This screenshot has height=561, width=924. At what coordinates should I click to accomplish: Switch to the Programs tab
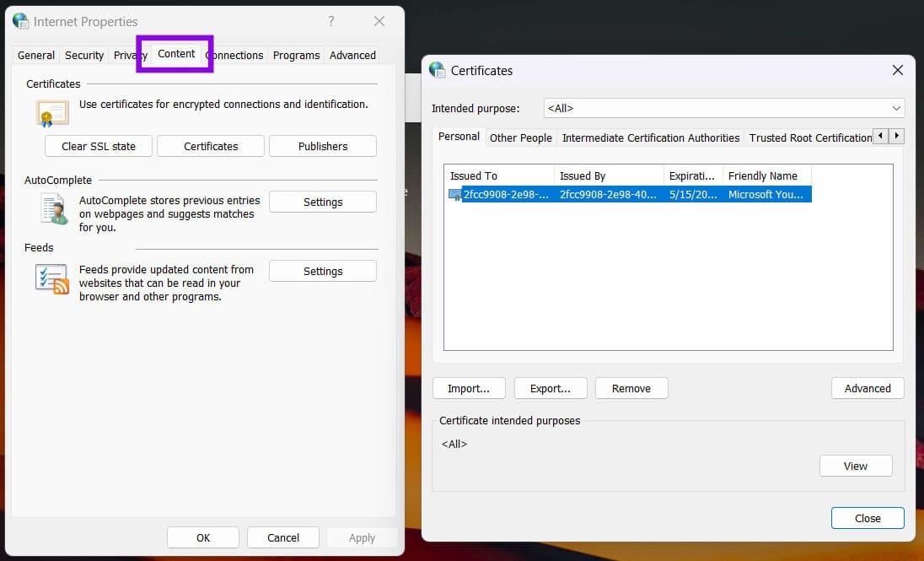tap(297, 56)
